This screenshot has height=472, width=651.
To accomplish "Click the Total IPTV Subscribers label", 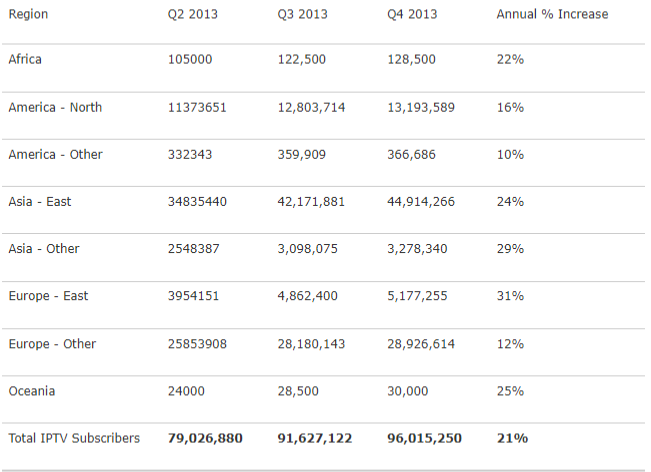I will 74,438.
